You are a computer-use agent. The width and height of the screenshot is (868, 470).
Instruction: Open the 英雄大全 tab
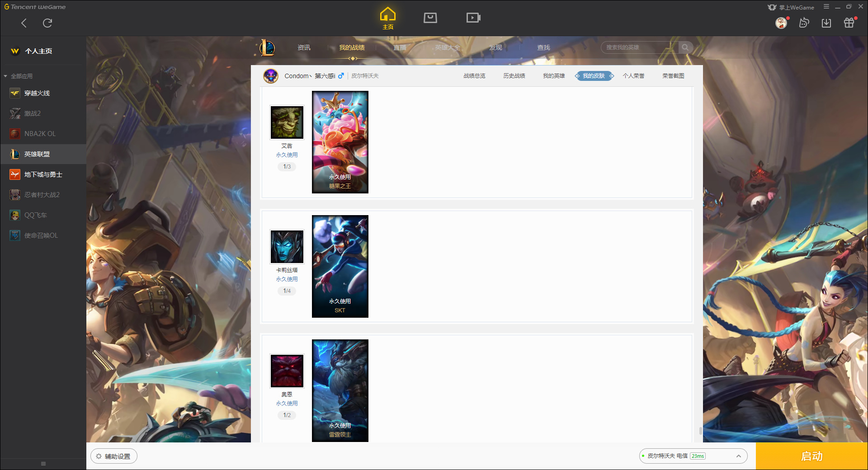click(448, 47)
